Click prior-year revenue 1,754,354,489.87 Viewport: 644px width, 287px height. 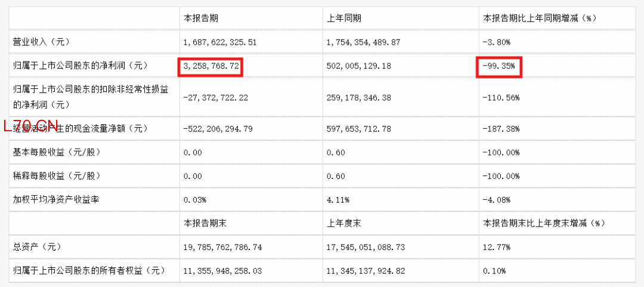[364, 42]
